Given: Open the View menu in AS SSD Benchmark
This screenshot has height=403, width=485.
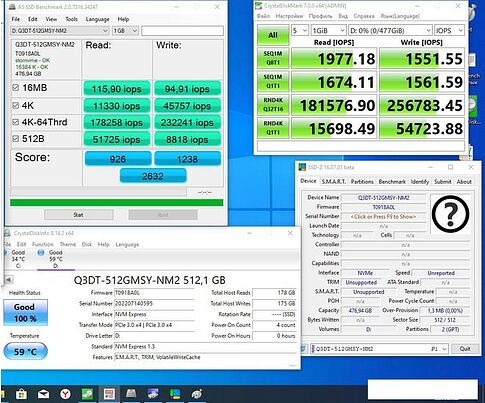Looking at the screenshot, I should coord(51,19).
